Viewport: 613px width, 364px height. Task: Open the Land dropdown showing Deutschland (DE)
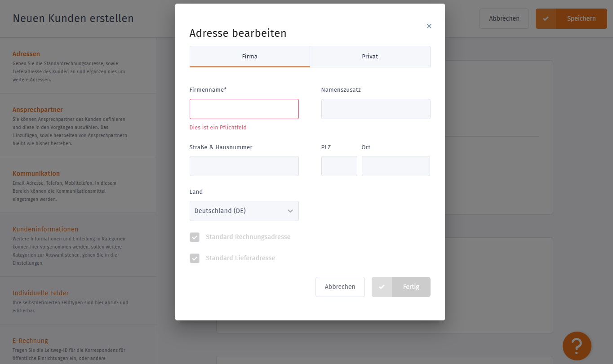coord(244,211)
